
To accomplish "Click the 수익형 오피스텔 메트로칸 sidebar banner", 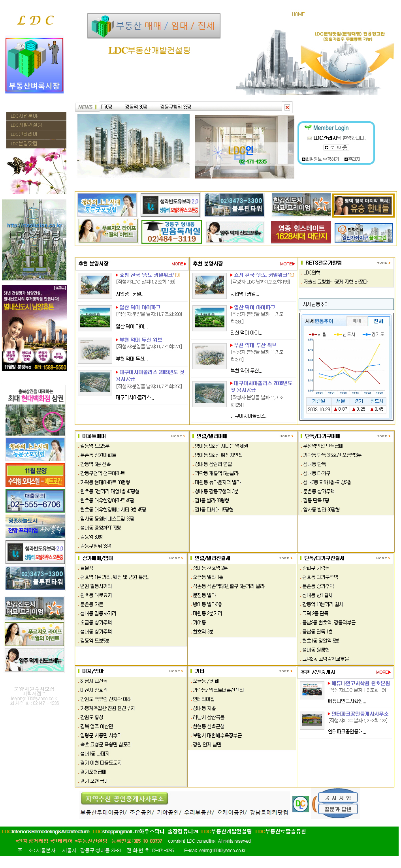I will pyautogui.click(x=35, y=475).
